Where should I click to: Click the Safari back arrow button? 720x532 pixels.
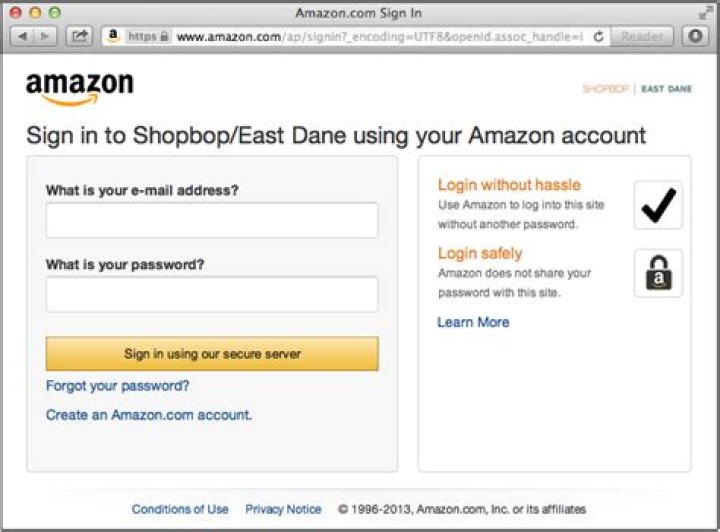click(22, 36)
